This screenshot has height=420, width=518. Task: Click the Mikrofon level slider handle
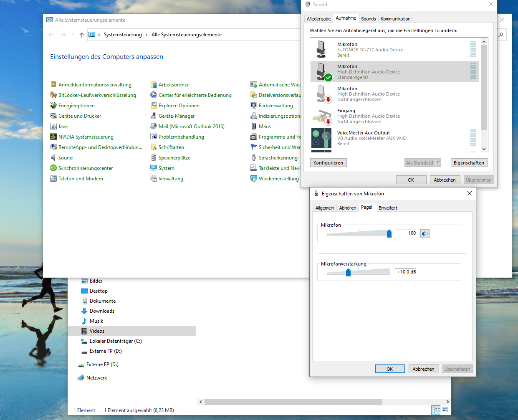[389, 233]
